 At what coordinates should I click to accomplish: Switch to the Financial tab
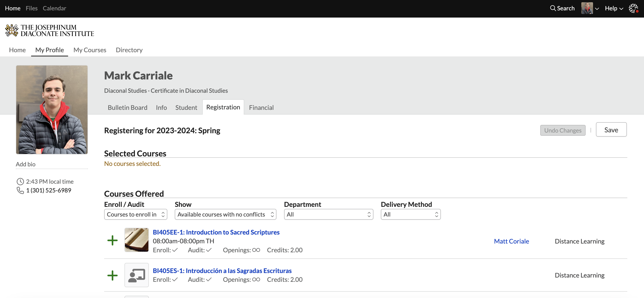(x=261, y=108)
